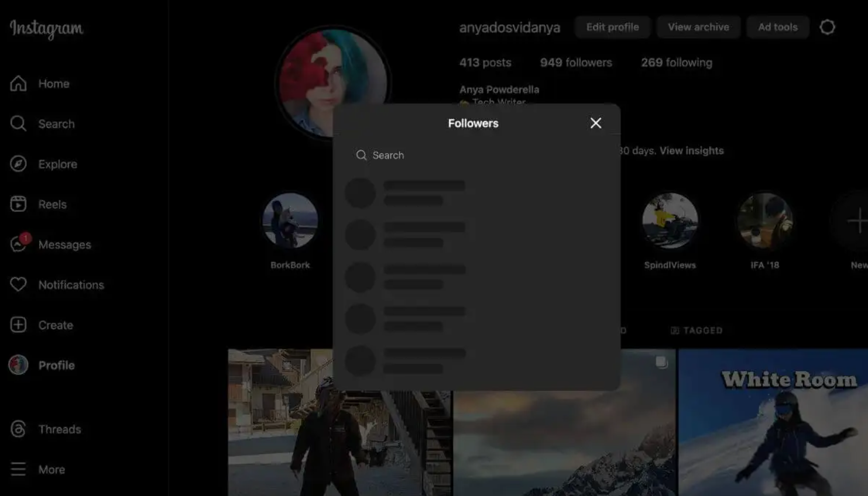The width and height of the screenshot is (868, 496).
Task: Expand the More hamburger menu
Action: click(x=18, y=469)
